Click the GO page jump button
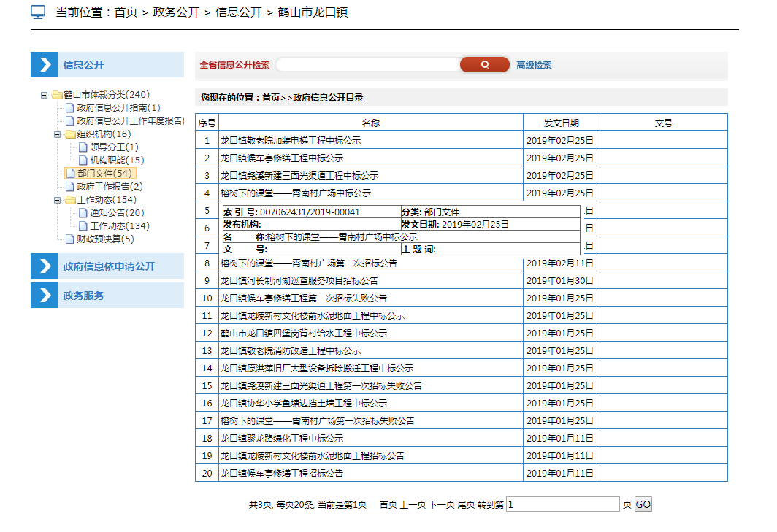The width and height of the screenshot is (777, 532). [643, 504]
